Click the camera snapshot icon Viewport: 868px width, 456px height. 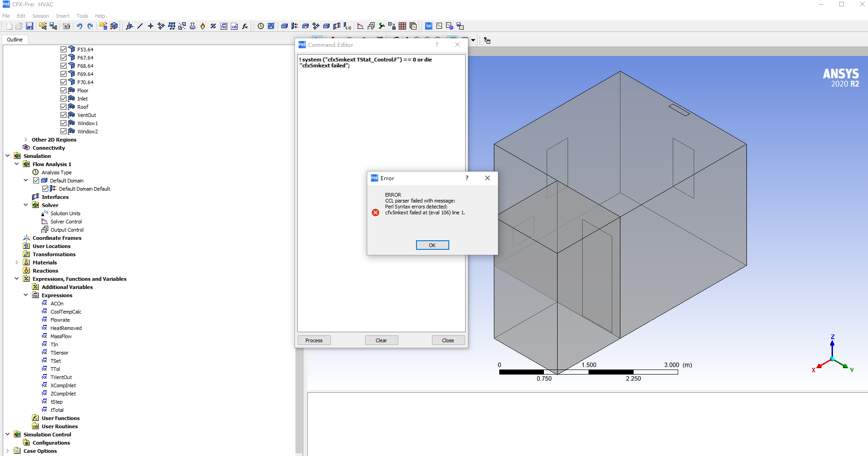click(66, 26)
